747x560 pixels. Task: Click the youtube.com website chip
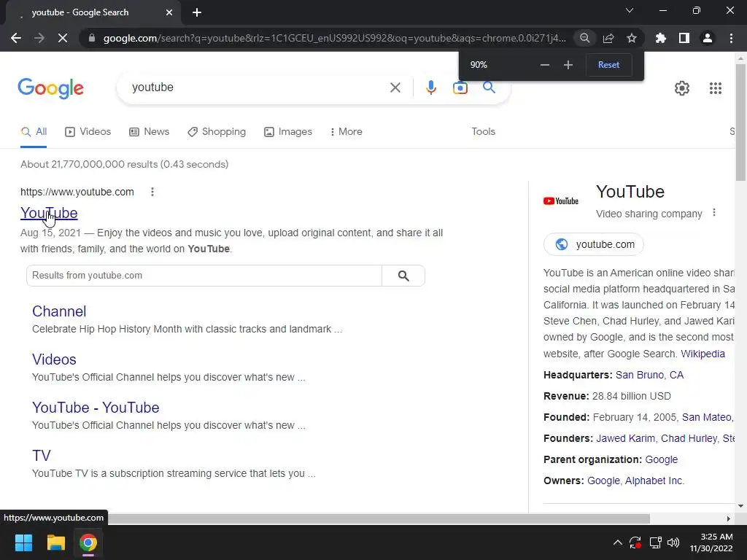(x=594, y=244)
